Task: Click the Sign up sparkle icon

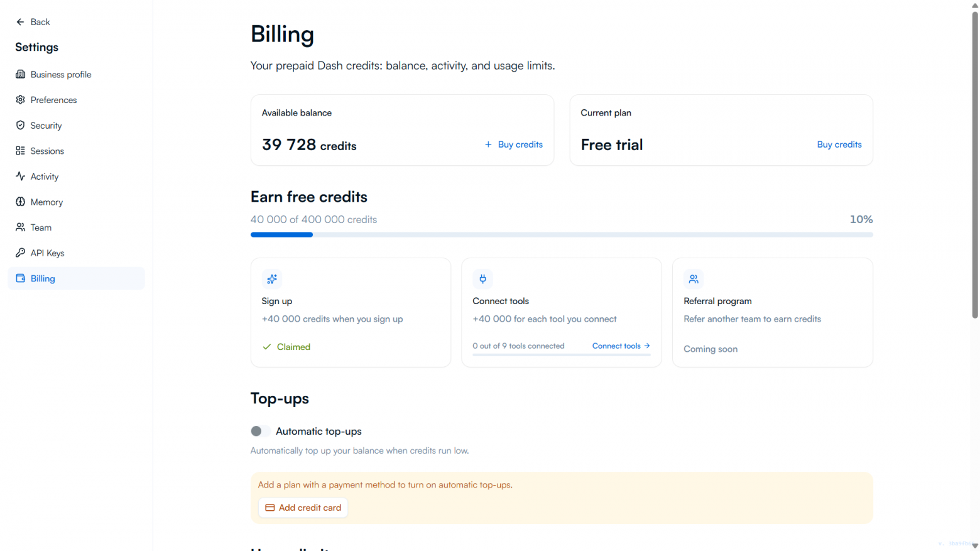Action: (x=271, y=279)
